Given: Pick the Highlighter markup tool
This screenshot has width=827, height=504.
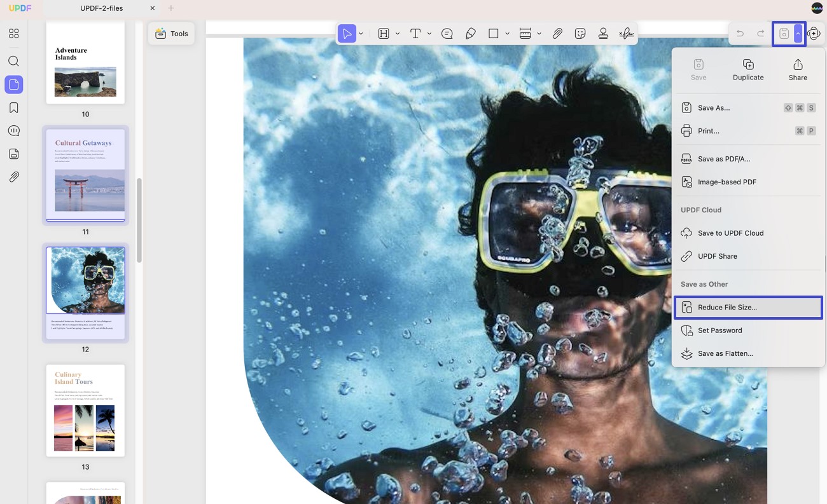Looking at the screenshot, I should click(x=471, y=33).
